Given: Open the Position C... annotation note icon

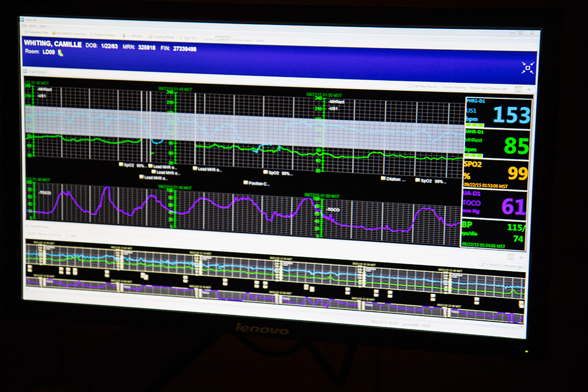Looking at the screenshot, I should tap(246, 183).
